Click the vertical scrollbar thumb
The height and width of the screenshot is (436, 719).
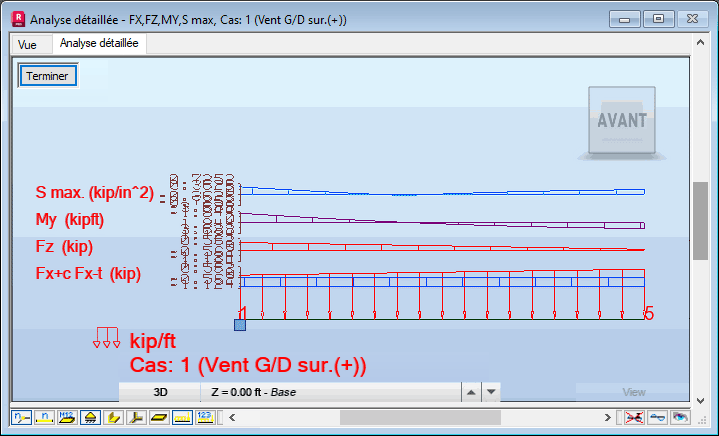[700, 221]
